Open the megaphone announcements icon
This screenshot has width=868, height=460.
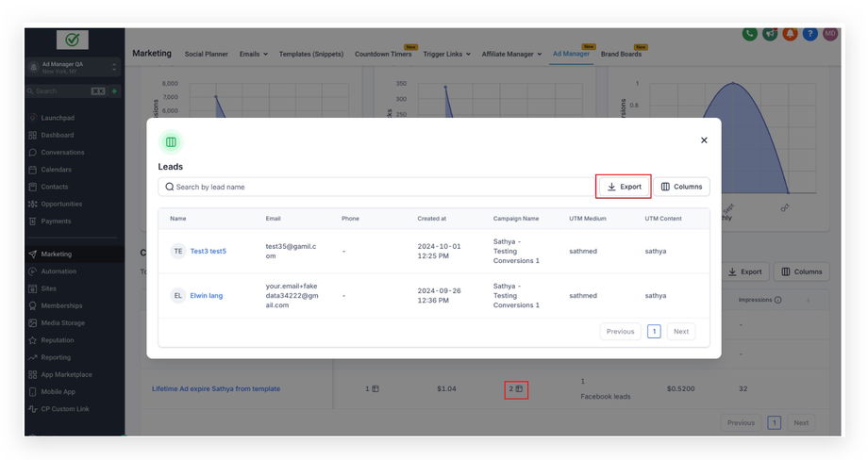click(770, 34)
